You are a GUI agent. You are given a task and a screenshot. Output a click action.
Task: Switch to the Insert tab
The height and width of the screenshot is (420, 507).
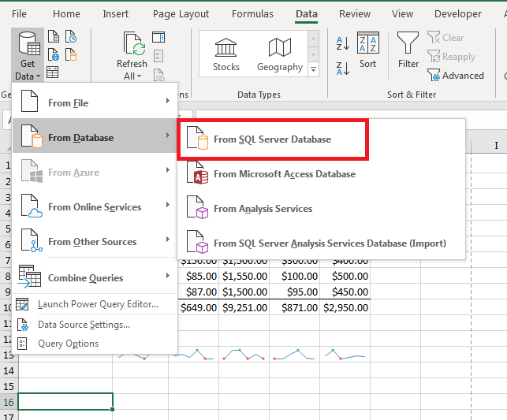(115, 14)
